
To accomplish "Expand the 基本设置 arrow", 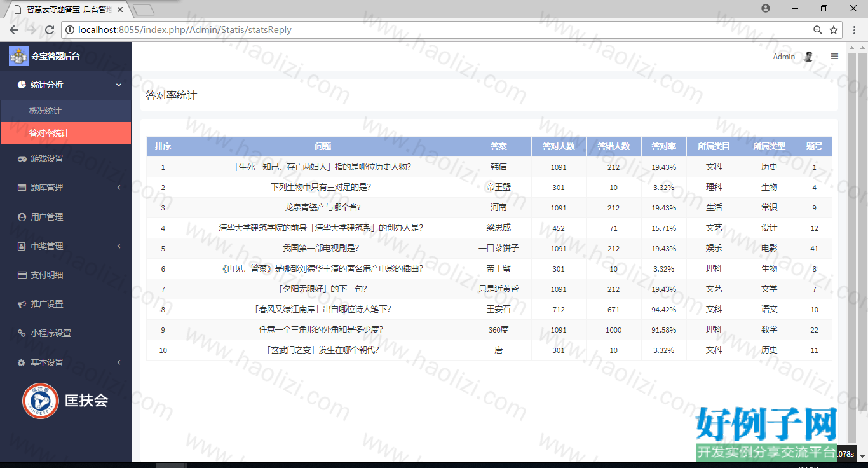I will [119, 362].
